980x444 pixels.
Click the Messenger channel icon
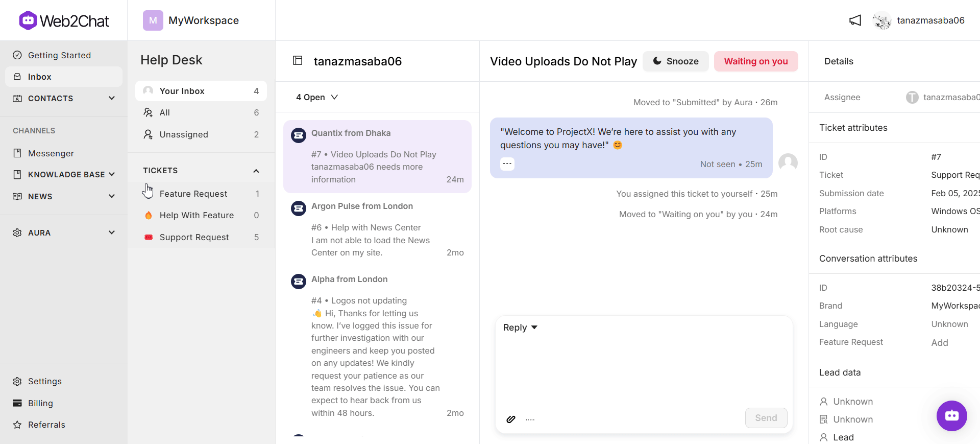tap(17, 153)
